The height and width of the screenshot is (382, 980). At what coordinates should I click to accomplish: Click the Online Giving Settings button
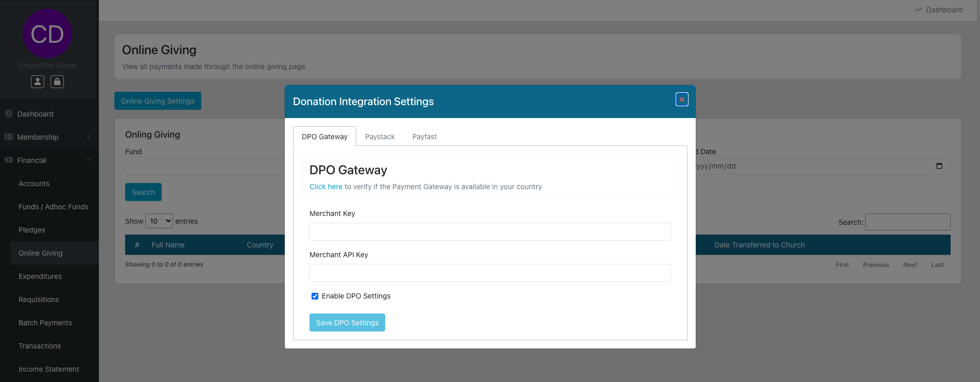(158, 101)
